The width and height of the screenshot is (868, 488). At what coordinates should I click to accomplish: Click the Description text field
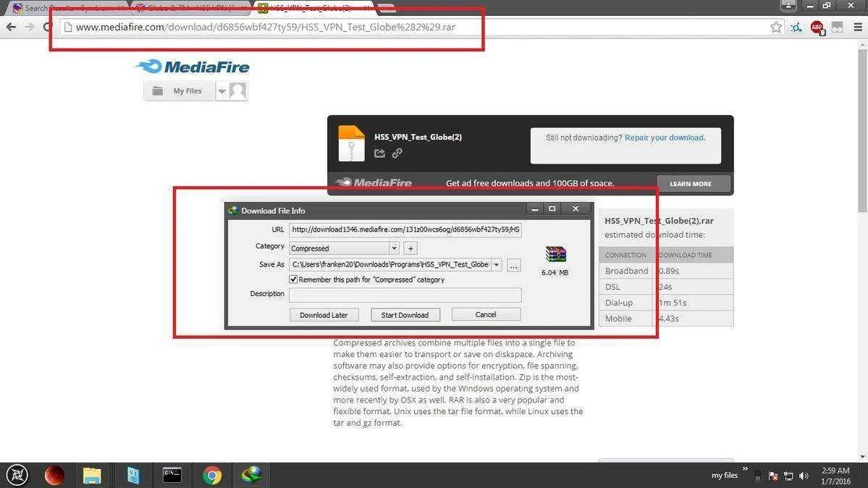405,295
